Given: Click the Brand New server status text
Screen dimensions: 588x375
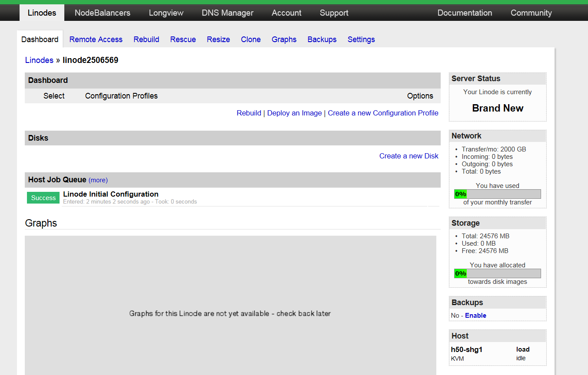Looking at the screenshot, I should click(498, 108).
